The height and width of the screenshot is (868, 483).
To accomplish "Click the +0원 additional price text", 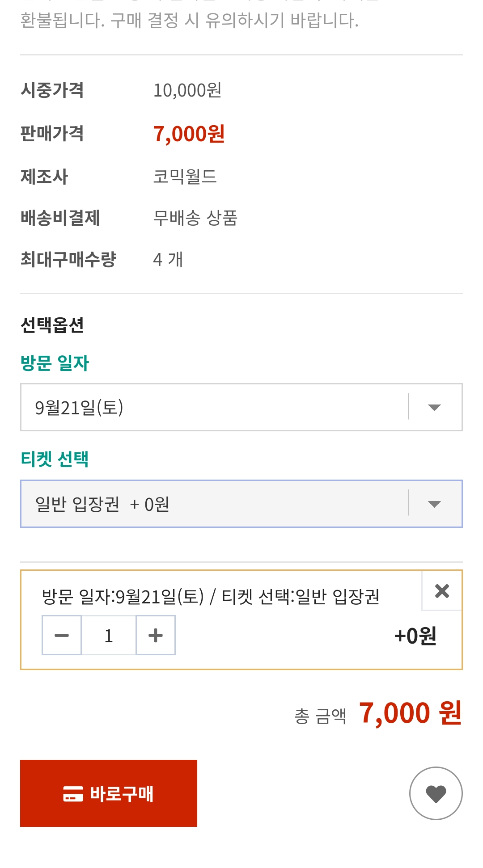I will [415, 636].
